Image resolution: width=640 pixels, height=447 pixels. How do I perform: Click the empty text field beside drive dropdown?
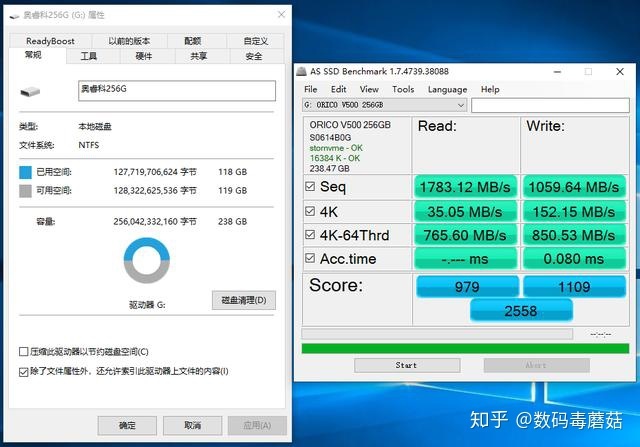coord(550,105)
